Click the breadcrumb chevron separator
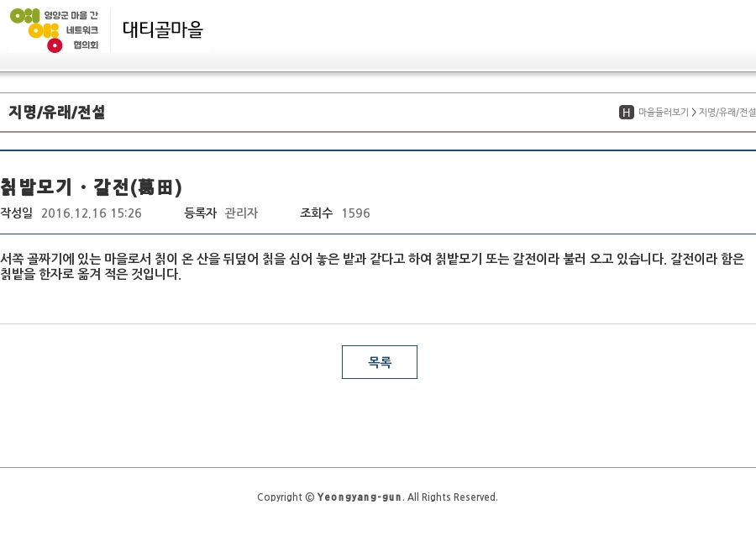756x552 pixels. 694,113
